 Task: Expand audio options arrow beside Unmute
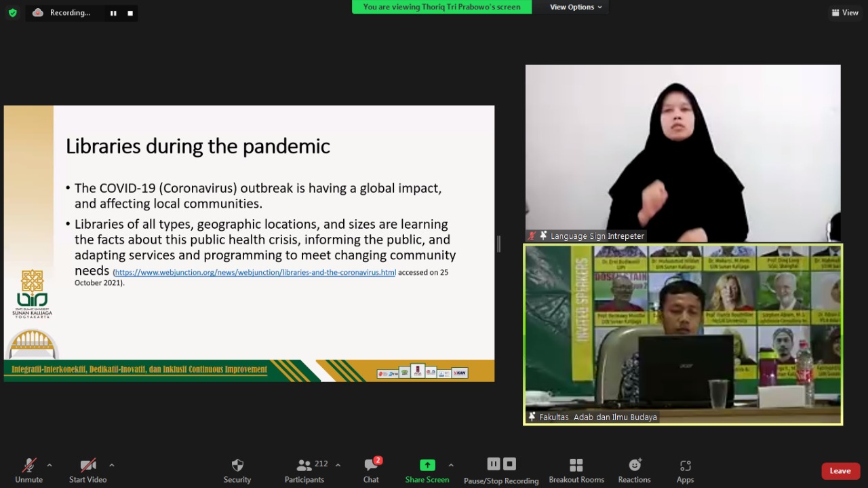50,466
